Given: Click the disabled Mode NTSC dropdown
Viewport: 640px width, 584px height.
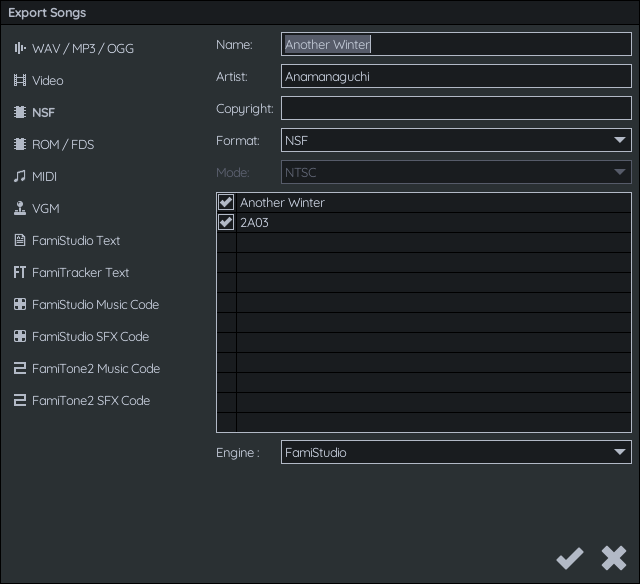Looking at the screenshot, I should 456,172.
